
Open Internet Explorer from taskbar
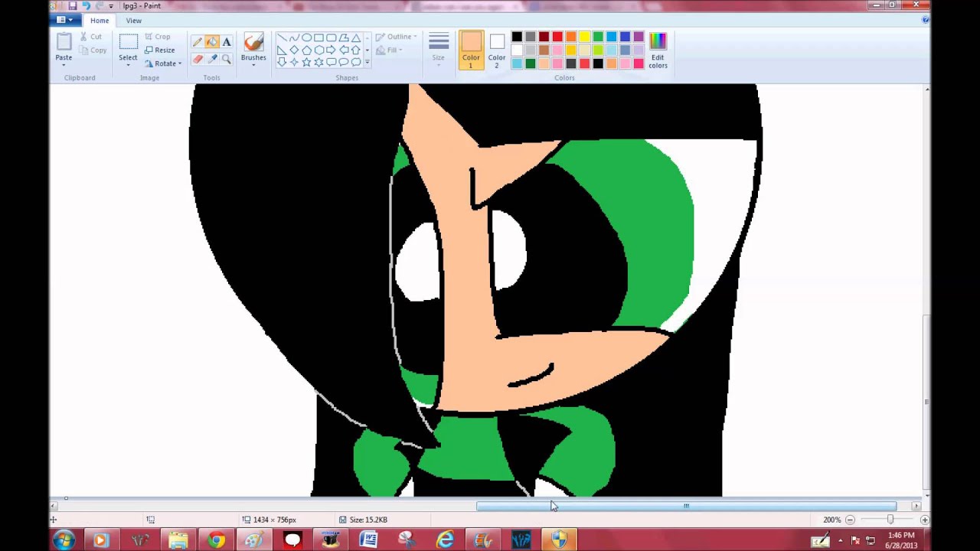(x=445, y=540)
